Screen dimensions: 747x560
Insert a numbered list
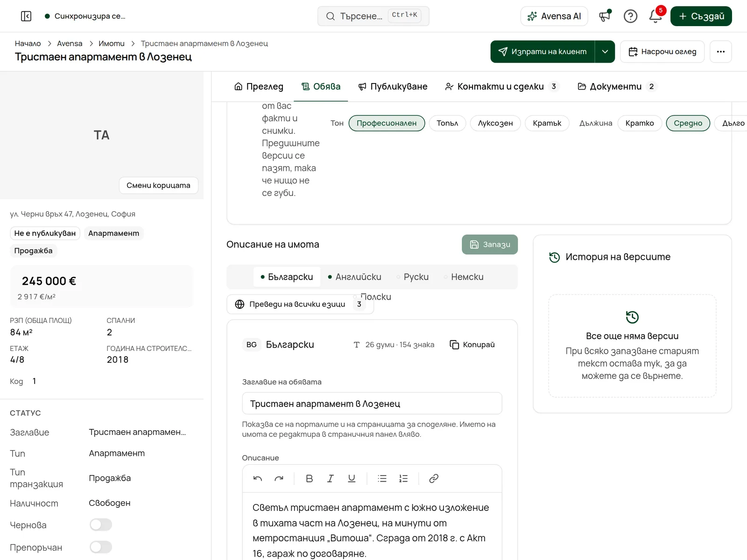click(x=403, y=478)
